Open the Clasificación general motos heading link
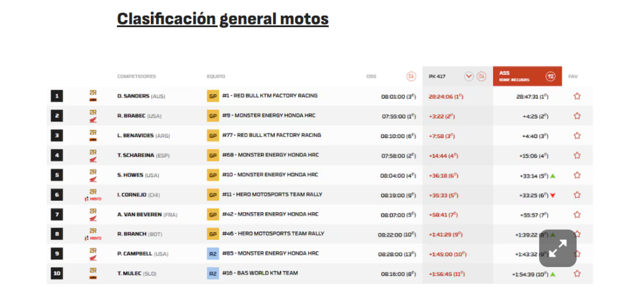The image size is (644, 308). pos(223,19)
